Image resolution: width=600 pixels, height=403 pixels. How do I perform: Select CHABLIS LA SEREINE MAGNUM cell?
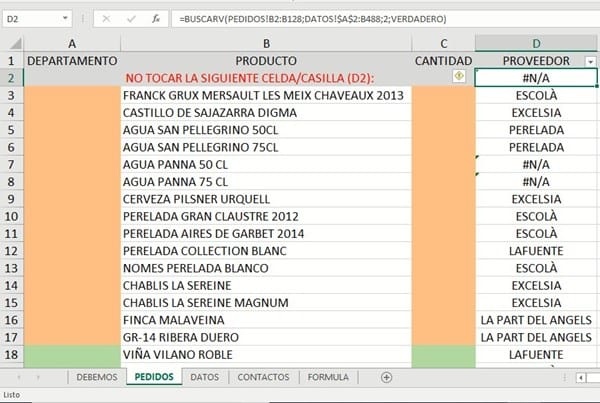pos(266,303)
